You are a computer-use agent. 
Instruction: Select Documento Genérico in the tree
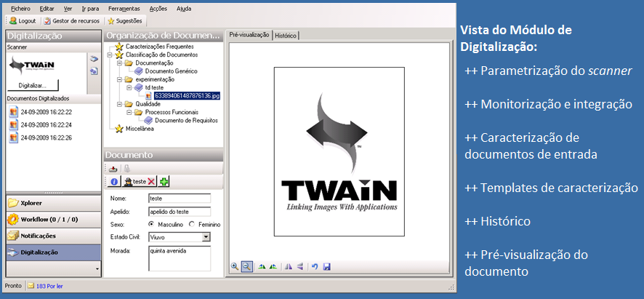(171, 71)
